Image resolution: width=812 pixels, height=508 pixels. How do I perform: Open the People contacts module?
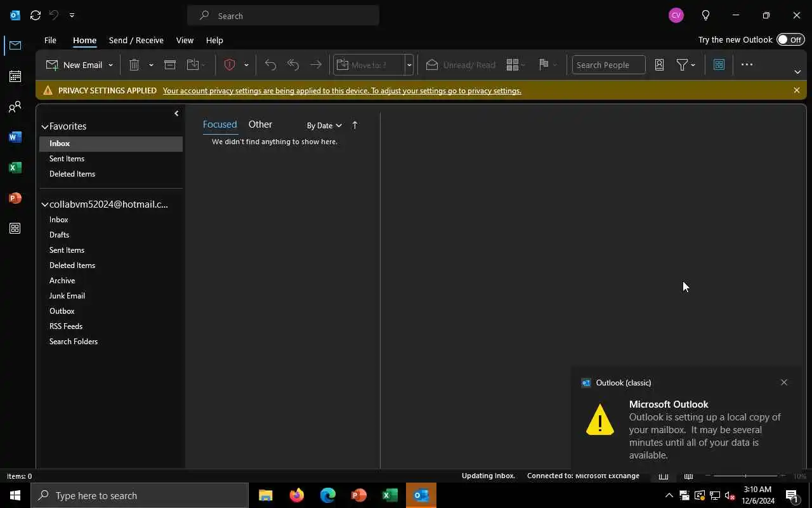tap(15, 107)
